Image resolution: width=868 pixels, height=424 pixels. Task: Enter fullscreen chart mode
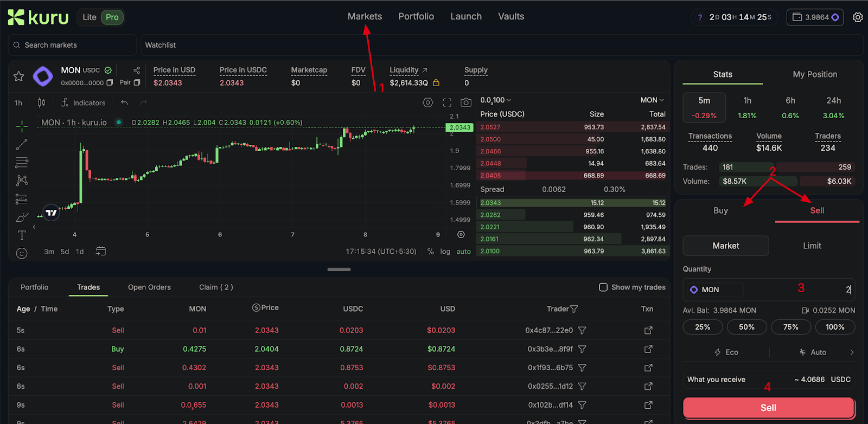point(447,102)
